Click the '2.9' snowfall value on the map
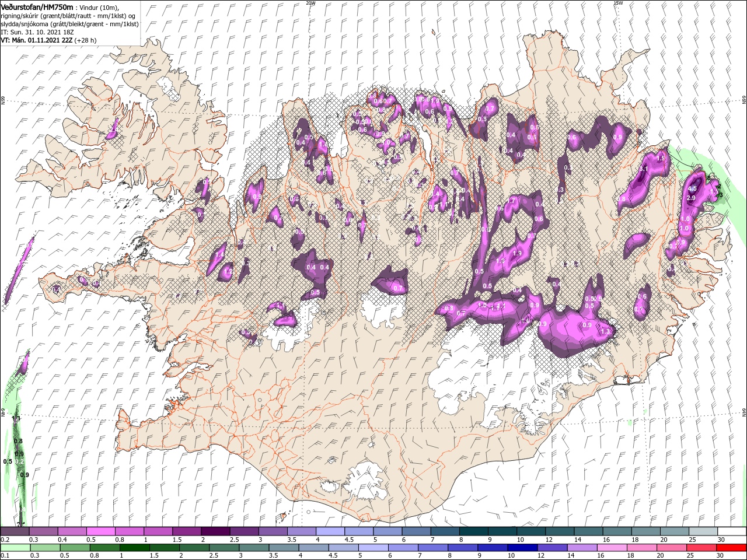Image resolution: width=747 pixels, height=560 pixels. (692, 198)
